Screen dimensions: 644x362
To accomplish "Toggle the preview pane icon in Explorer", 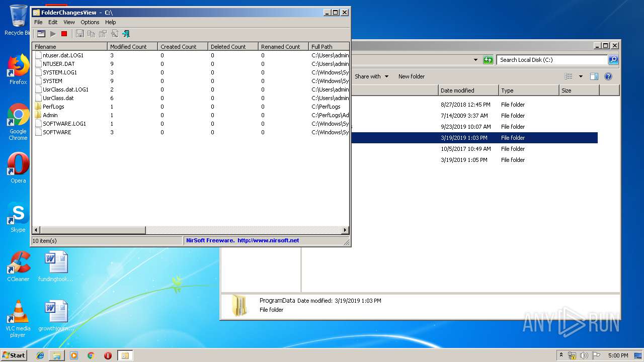I will [x=594, y=76].
